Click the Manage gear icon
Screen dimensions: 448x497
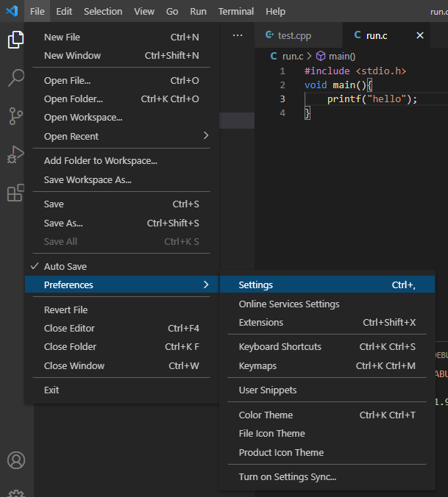16,493
